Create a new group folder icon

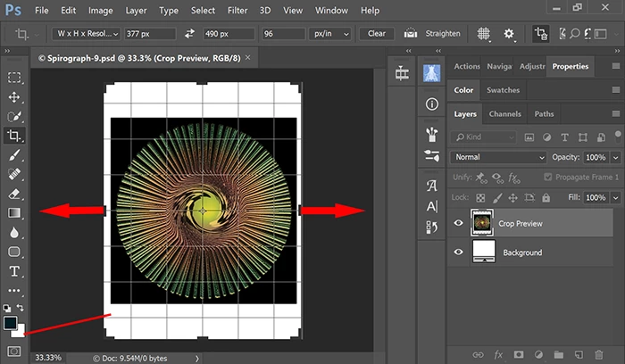pyautogui.click(x=558, y=354)
